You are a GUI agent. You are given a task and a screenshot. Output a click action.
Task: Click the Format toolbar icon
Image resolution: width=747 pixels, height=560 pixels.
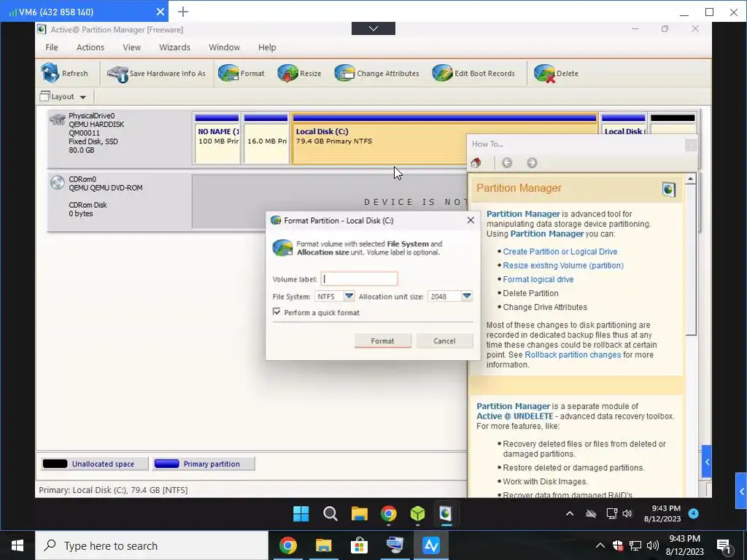228,73
